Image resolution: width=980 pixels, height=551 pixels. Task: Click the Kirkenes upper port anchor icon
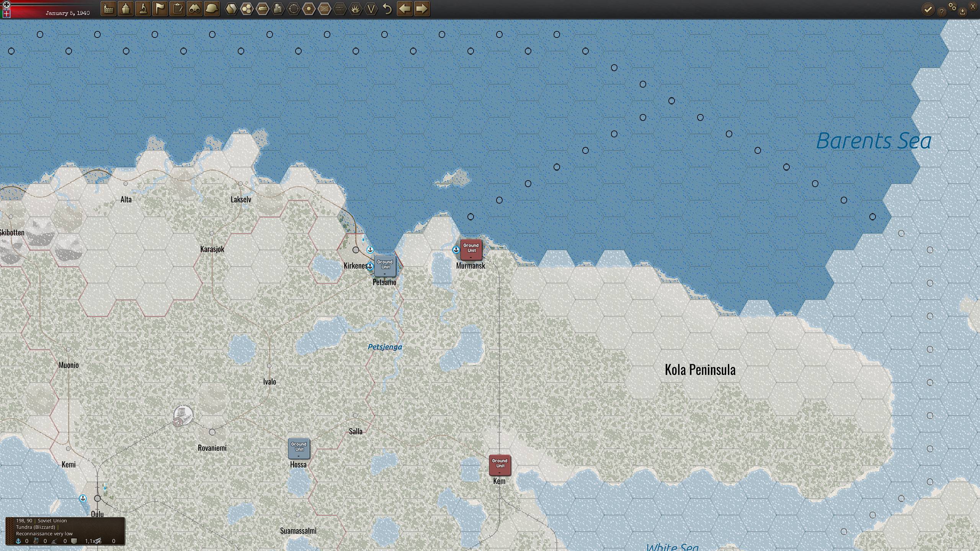[x=370, y=250]
